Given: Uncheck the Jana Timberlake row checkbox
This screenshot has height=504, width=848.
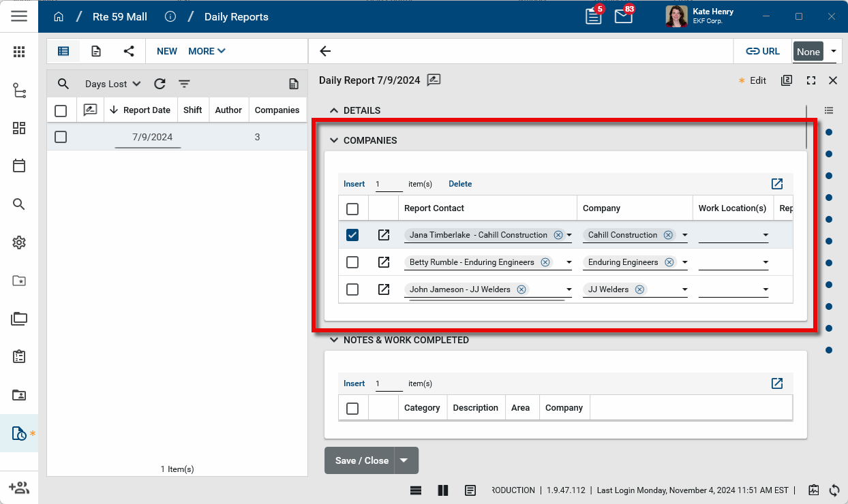Looking at the screenshot, I should click(352, 235).
